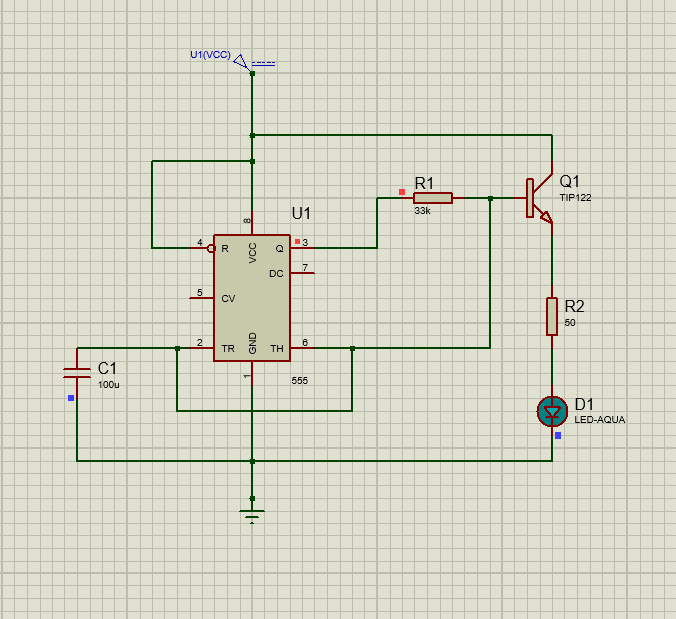Screen dimensions: 676x619
Task: Click the 555 part value text
Action: (x=299, y=381)
